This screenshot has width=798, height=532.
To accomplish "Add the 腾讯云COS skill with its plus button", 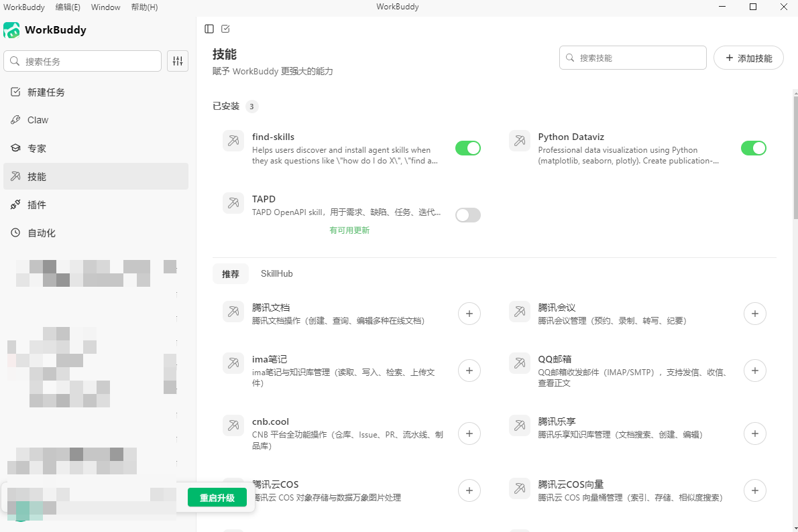I will pos(469,491).
